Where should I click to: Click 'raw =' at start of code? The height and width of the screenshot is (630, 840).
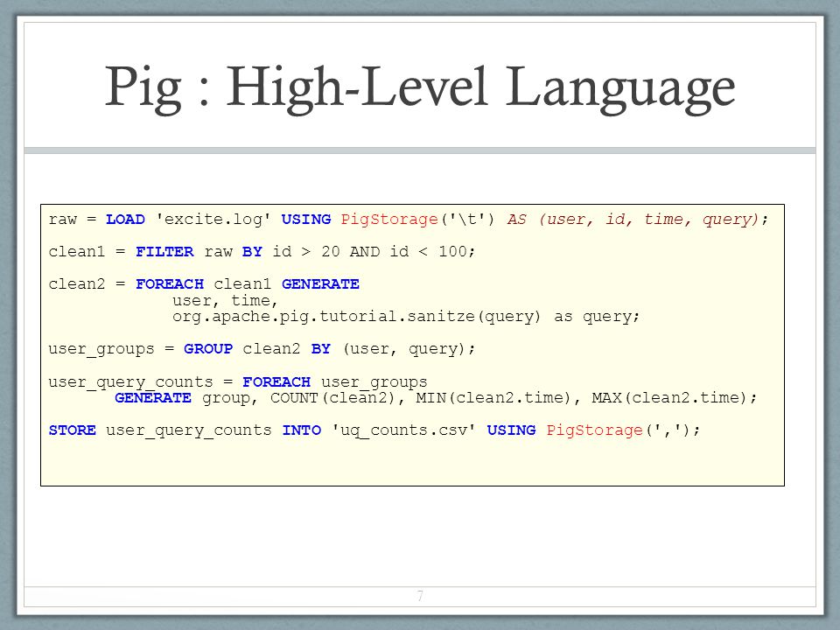point(73,220)
